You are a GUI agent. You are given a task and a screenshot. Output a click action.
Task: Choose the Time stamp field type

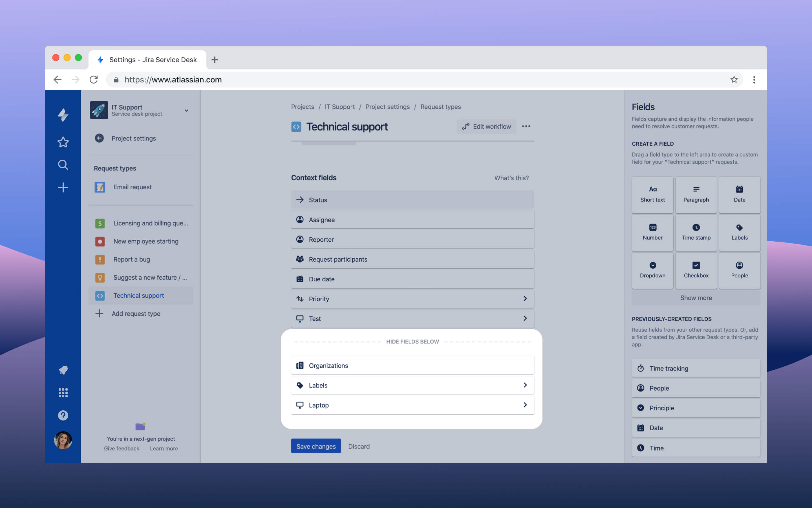[x=696, y=233]
